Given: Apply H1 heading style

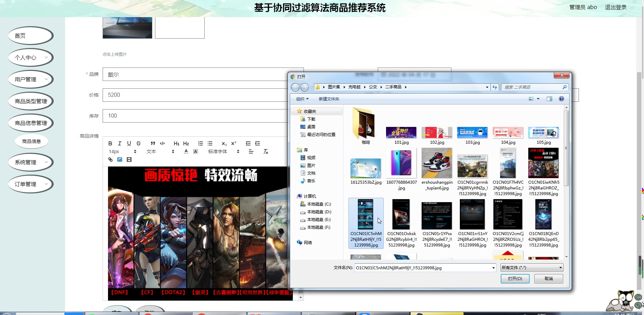Looking at the screenshot, I should pos(176,143).
